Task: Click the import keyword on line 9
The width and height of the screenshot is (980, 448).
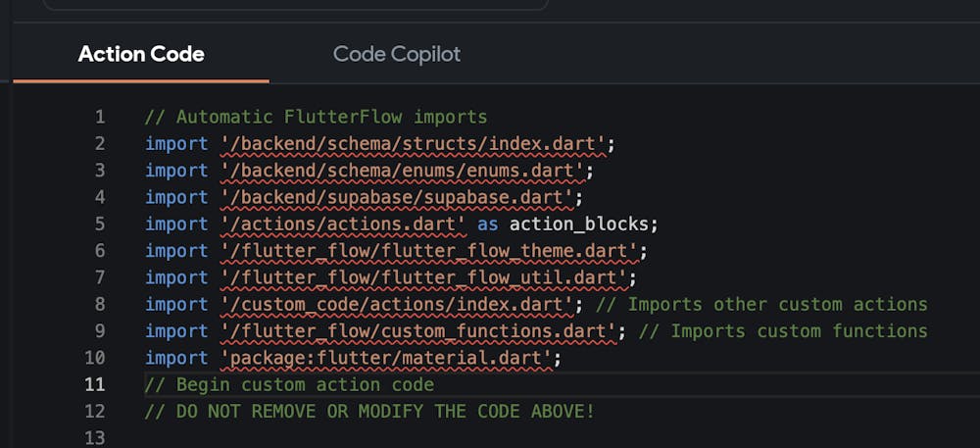Action: tap(176, 331)
